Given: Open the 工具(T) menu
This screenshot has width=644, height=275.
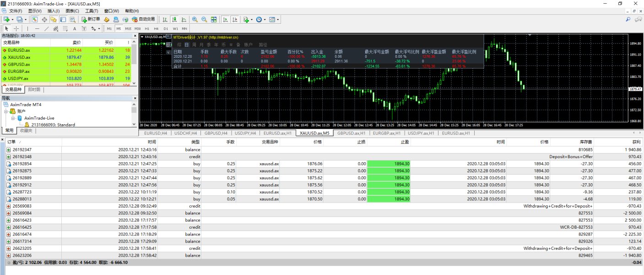Looking at the screenshot, I should point(92,11).
